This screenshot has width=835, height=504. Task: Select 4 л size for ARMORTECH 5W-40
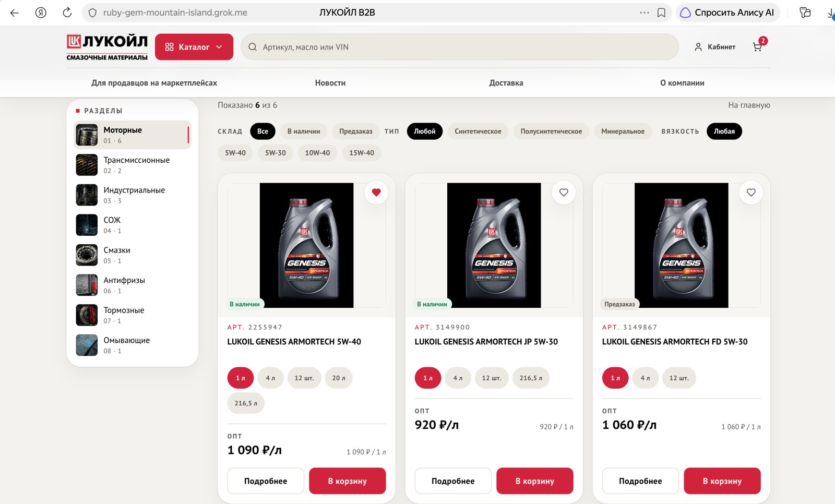coord(270,378)
